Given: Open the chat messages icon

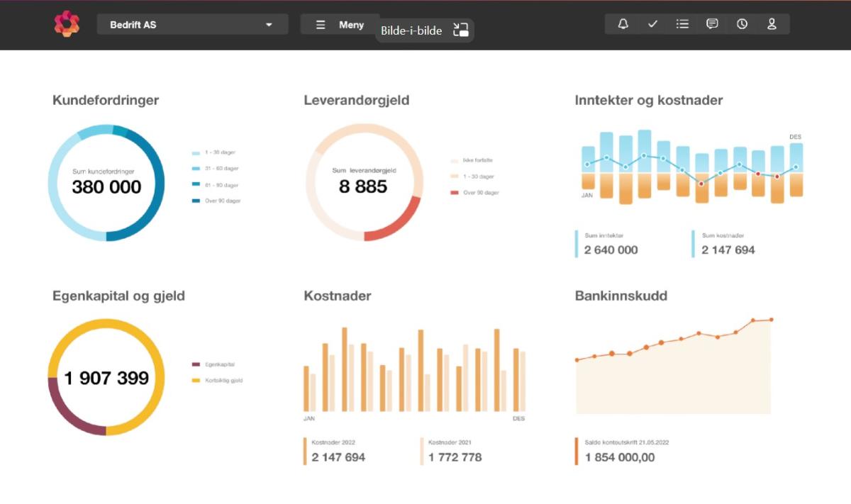Looking at the screenshot, I should pyautogui.click(x=712, y=24).
